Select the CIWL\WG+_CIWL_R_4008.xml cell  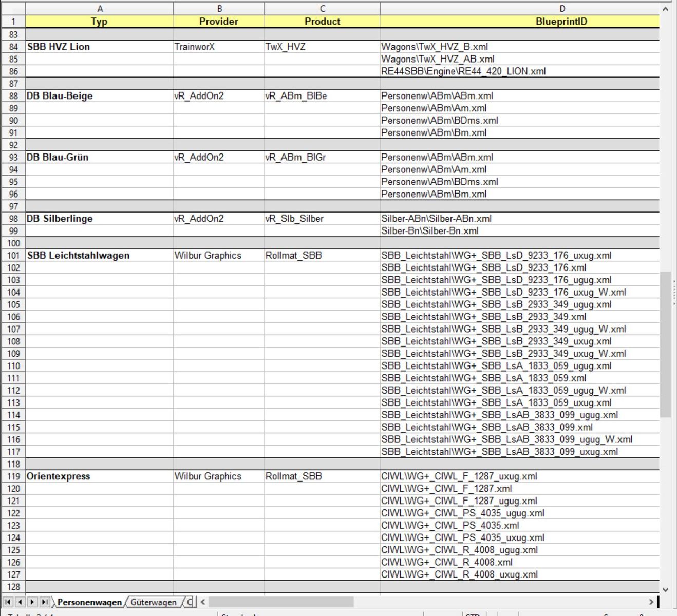click(x=520, y=562)
